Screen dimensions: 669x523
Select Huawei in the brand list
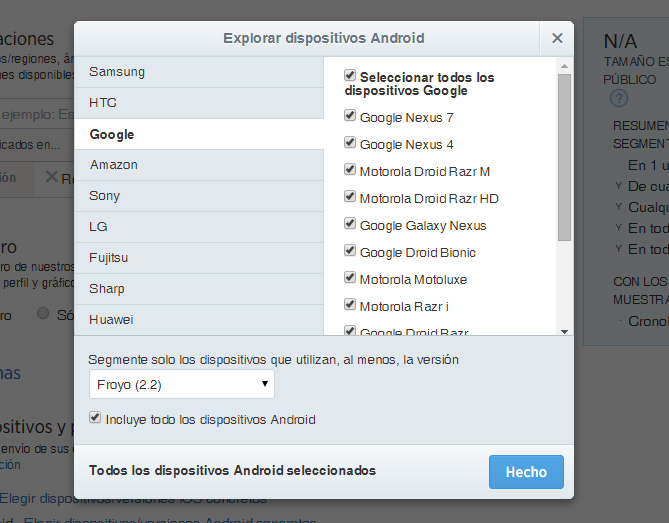(x=199, y=320)
